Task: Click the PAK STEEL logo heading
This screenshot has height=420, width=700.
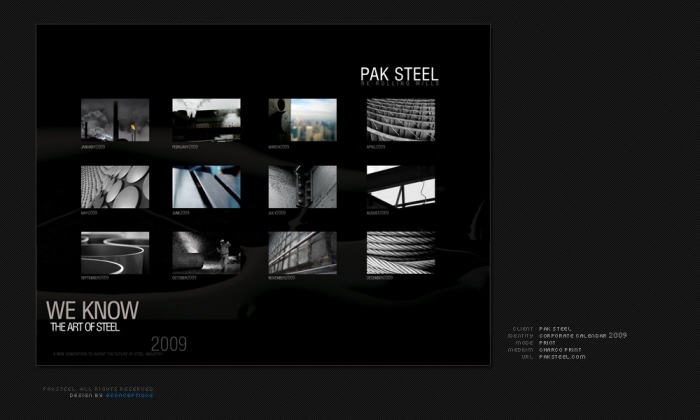Action: (x=400, y=74)
